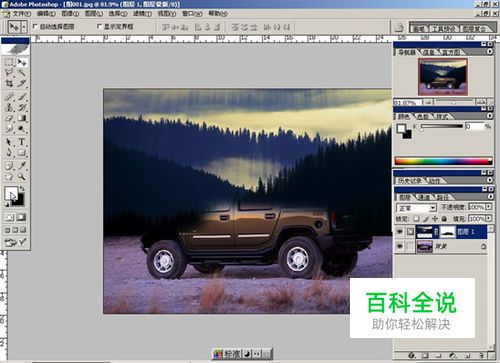The width and height of the screenshot is (500, 363).
Task: Select the Move tool
Action: point(22,62)
